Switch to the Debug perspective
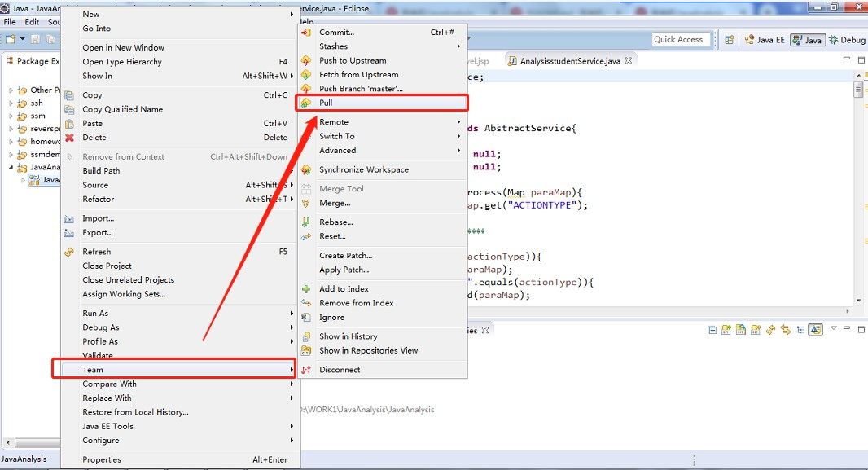 pyautogui.click(x=846, y=40)
